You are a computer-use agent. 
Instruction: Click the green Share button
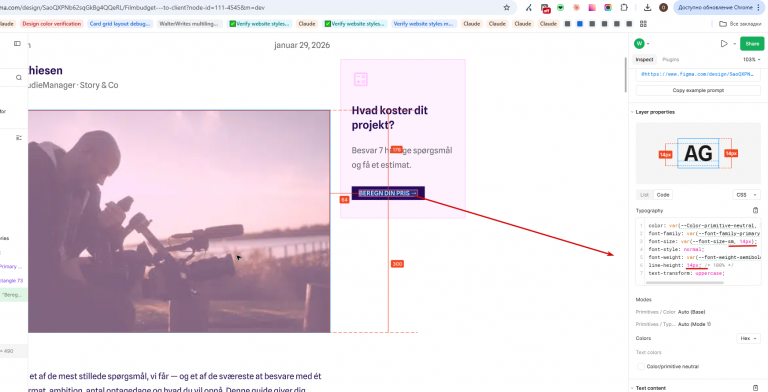click(x=752, y=44)
